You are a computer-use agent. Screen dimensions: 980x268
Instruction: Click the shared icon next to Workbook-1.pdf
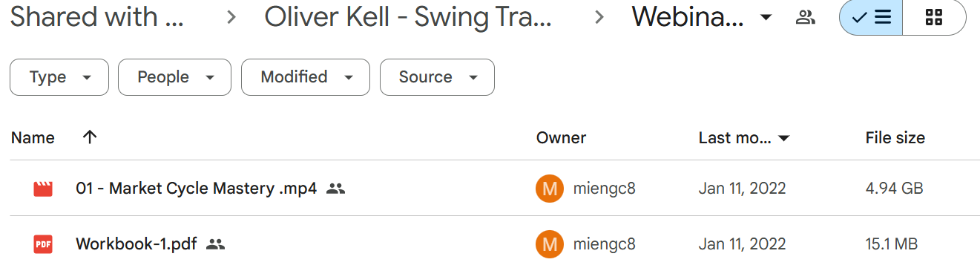[215, 244]
